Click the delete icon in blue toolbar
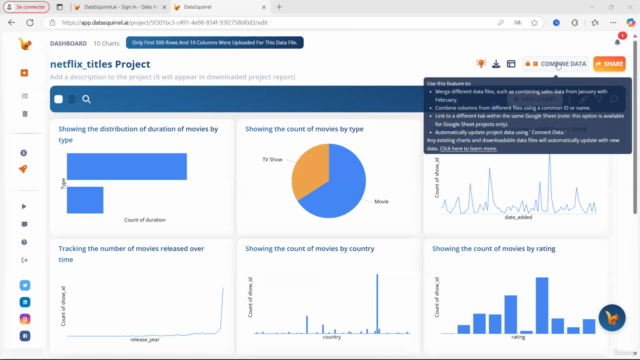 (x=72, y=99)
